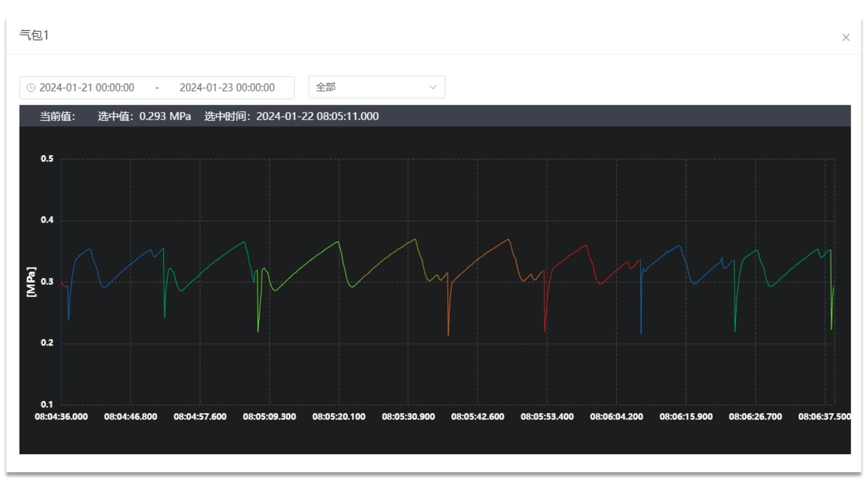The image size is (868, 488).
Task: Click the separator dash between the dates
Action: [157, 88]
